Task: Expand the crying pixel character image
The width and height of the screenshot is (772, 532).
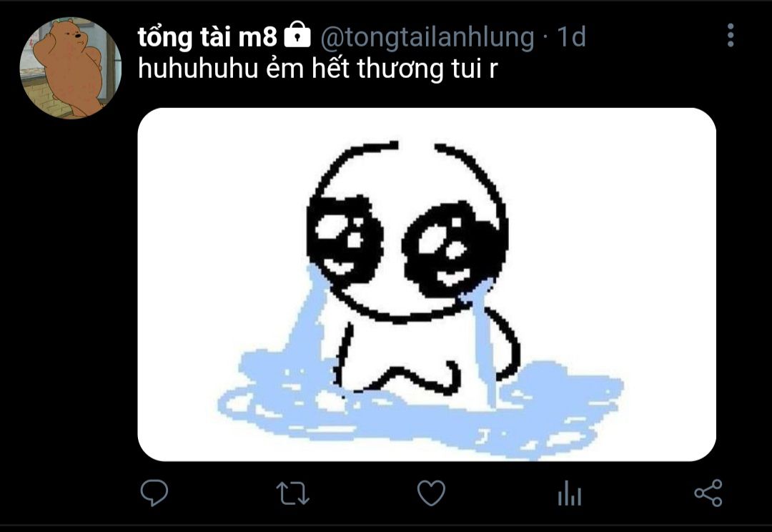Action: [x=427, y=285]
